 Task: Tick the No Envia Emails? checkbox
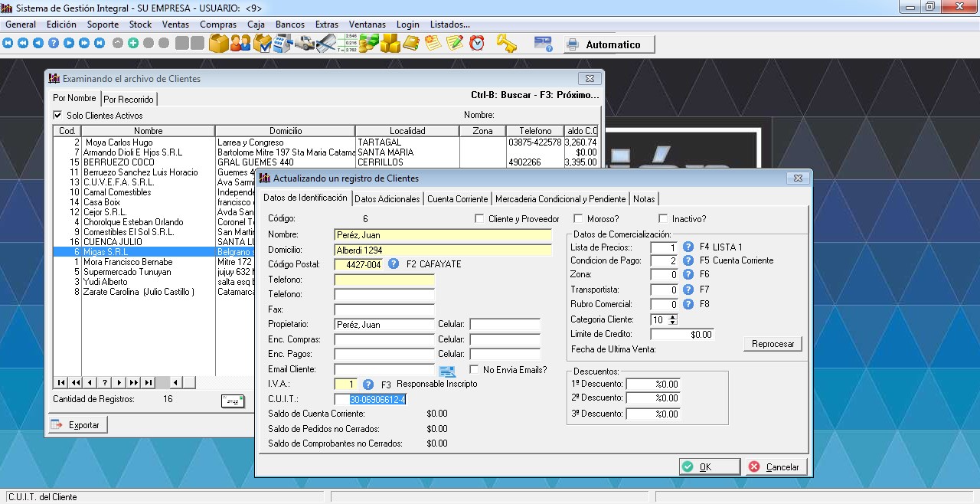click(x=475, y=370)
